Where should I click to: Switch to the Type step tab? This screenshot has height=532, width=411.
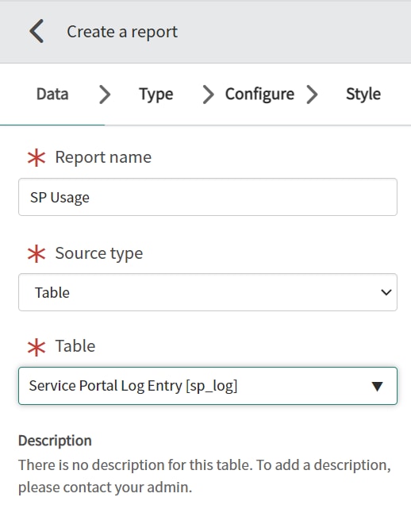pyautogui.click(x=156, y=94)
